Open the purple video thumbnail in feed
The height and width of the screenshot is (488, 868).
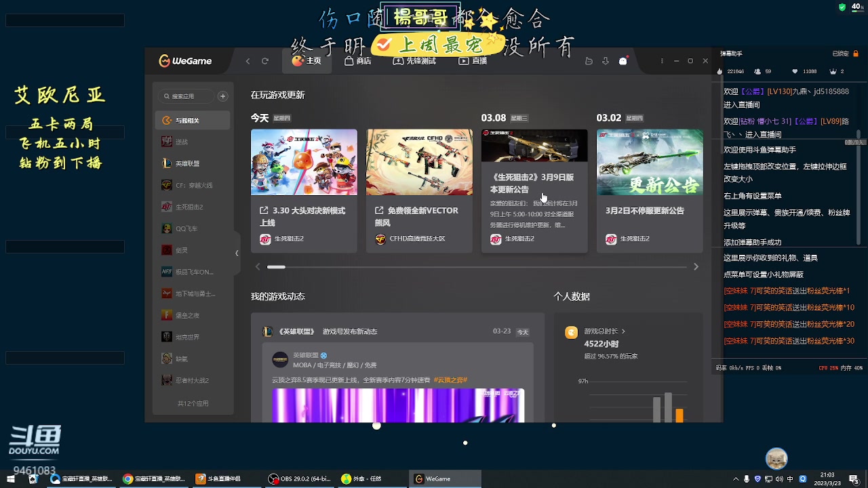[398, 405]
